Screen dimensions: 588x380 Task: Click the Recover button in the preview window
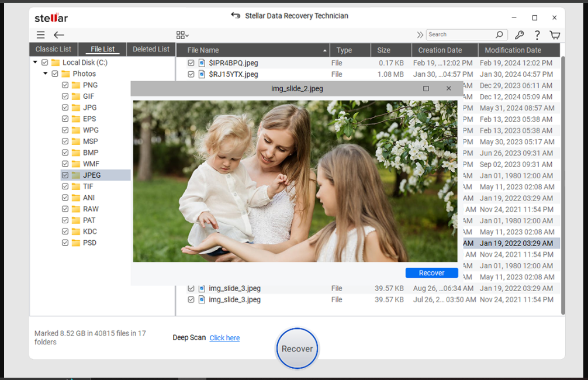pos(431,272)
